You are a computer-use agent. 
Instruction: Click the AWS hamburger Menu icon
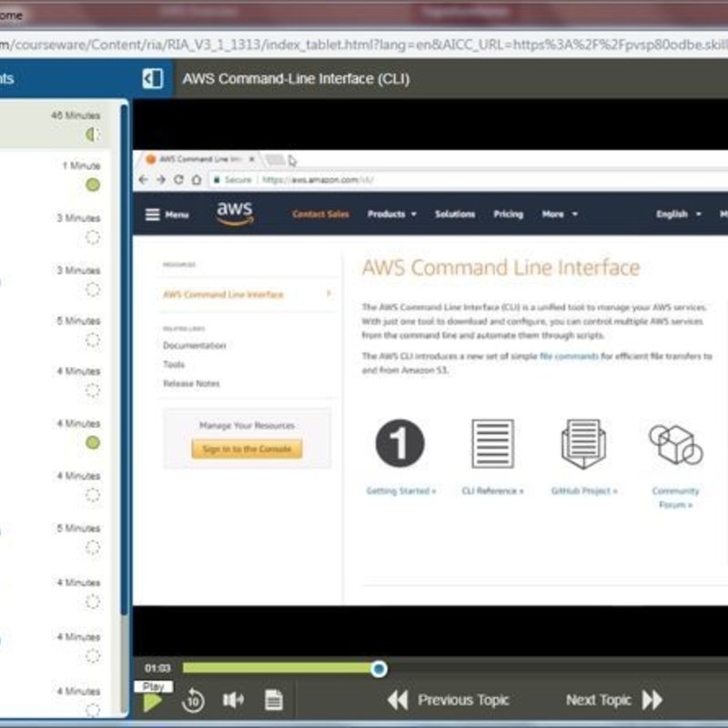(x=153, y=215)
